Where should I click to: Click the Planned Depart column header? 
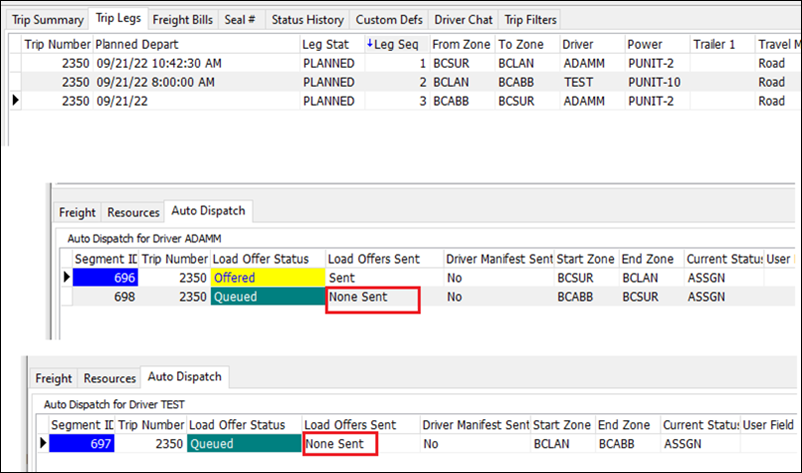tap(195, 45)
